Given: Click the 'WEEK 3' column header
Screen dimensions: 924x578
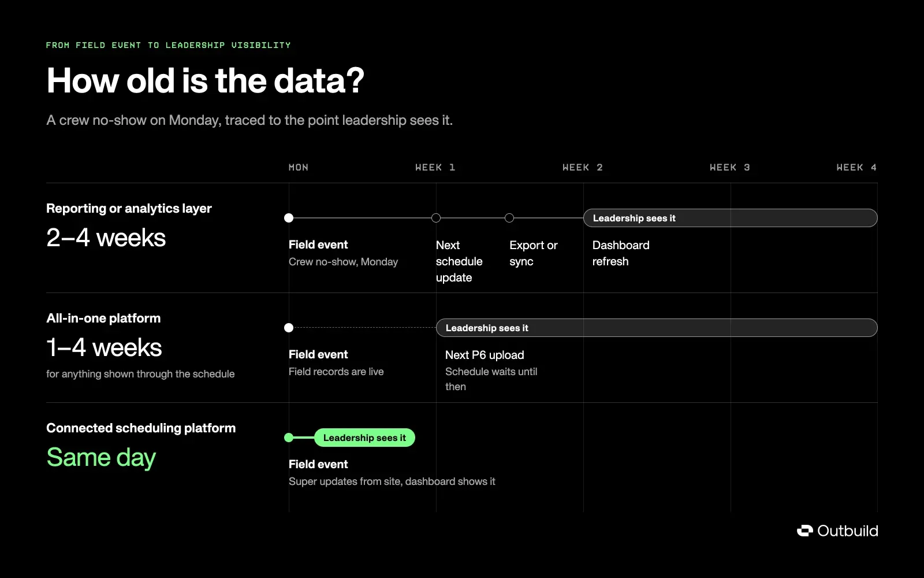Looking at the screenshot, I should click(730, 167).
